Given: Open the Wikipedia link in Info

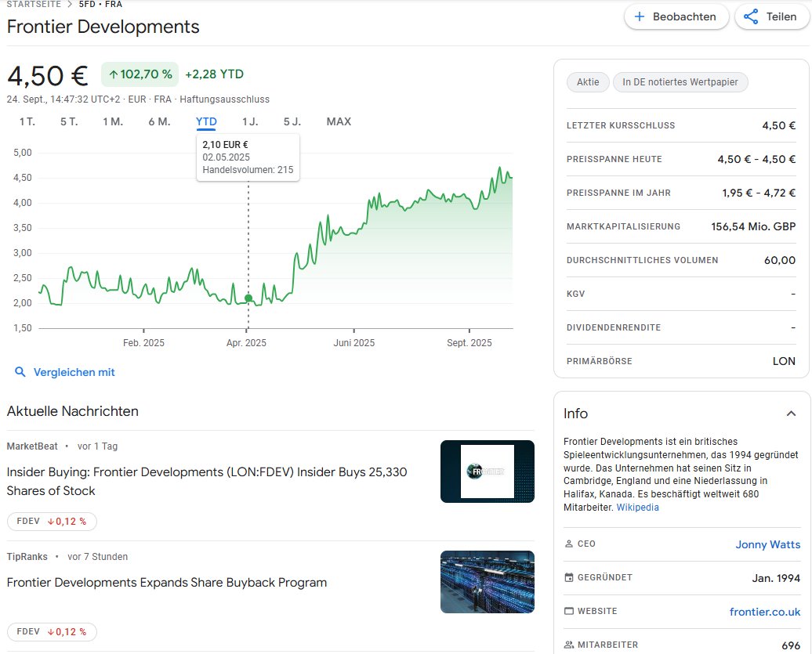Looking at the screenshot, I should tap(637, 508).
